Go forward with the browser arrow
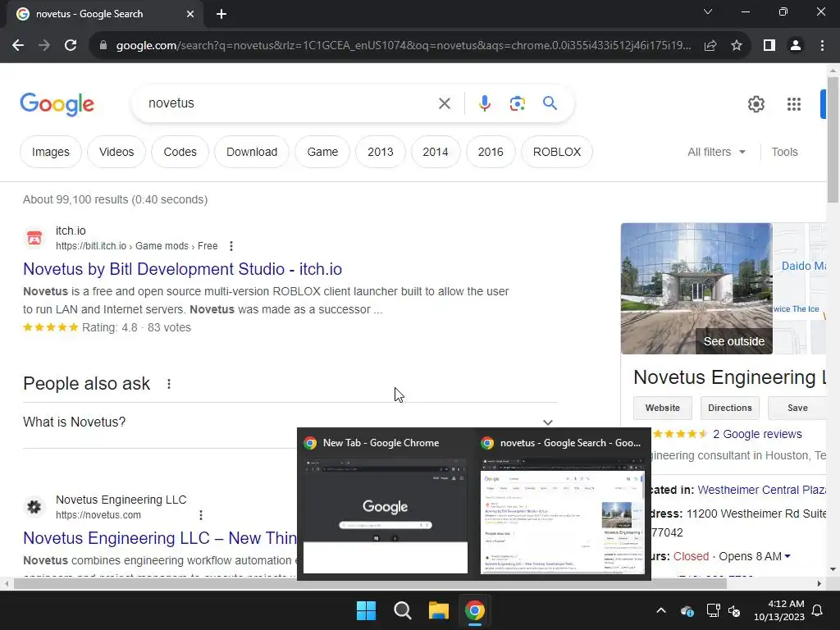The height and width of the screenshot is (630, 840). pyautogui.click(x=44, y=46)
